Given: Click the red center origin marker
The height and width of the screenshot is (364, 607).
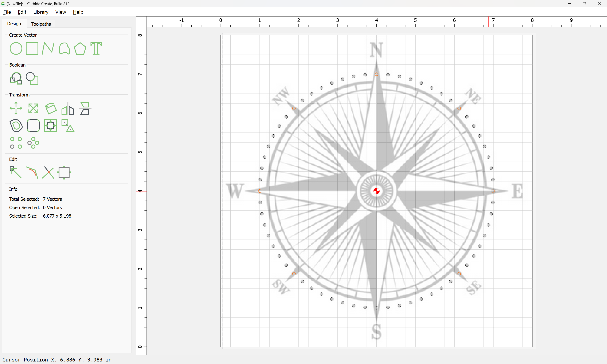Looking at the screenshot, I should pyautogui.click(x=376, y=191).
